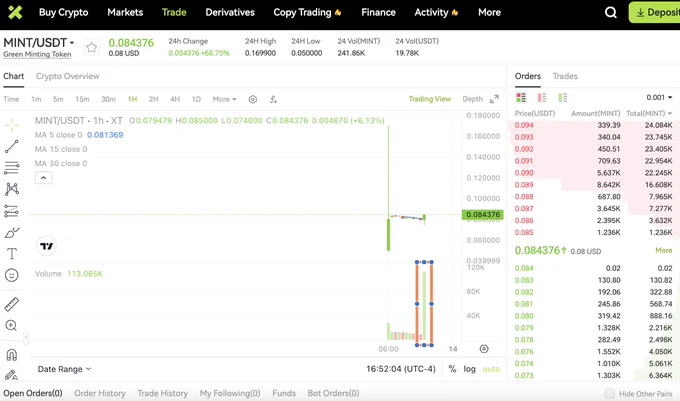Collapse the drawing toolbar side arrow
The height and width of the screenshot is (401, 680).
[x=26, y=337]
